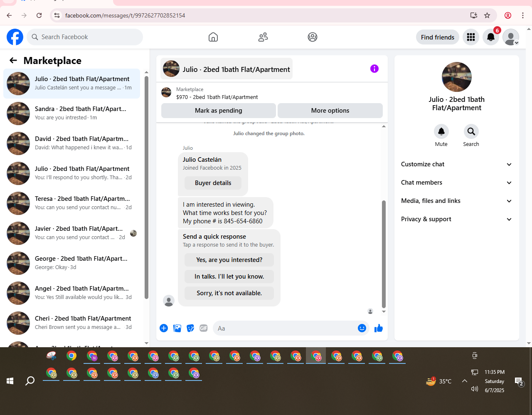Open Buyer details for Julio Castelán
532x415 pixels.
(x=213, y=183)
